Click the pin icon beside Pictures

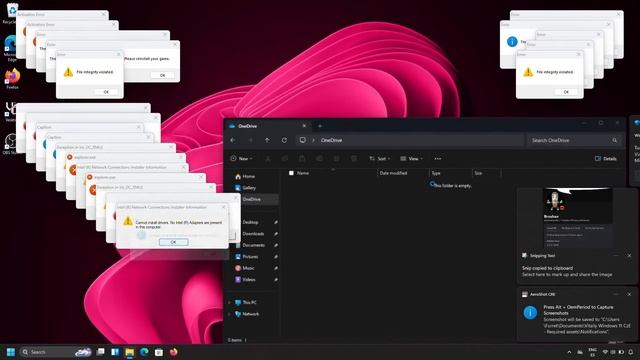pyautogui.click(x=276, y=256)
